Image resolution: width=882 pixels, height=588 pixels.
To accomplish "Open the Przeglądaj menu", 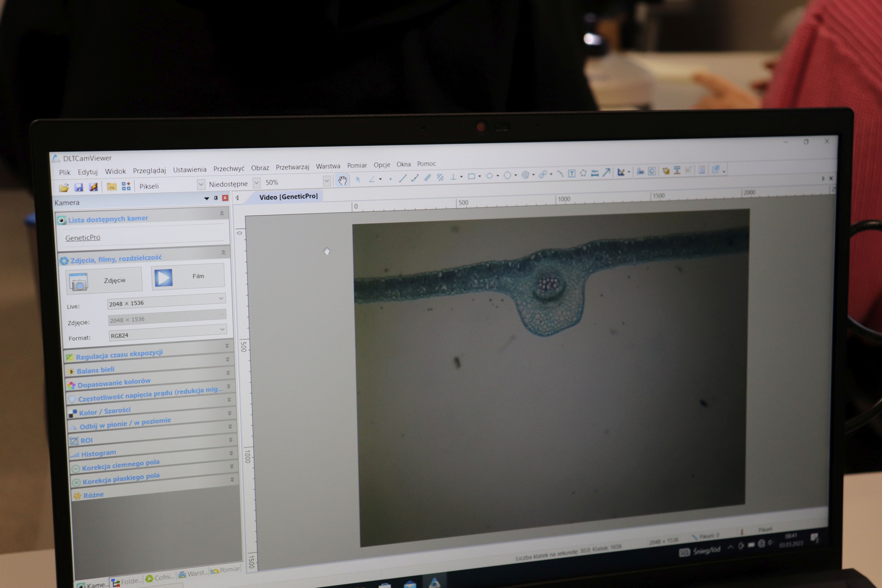I will click(x=149, y=170).
